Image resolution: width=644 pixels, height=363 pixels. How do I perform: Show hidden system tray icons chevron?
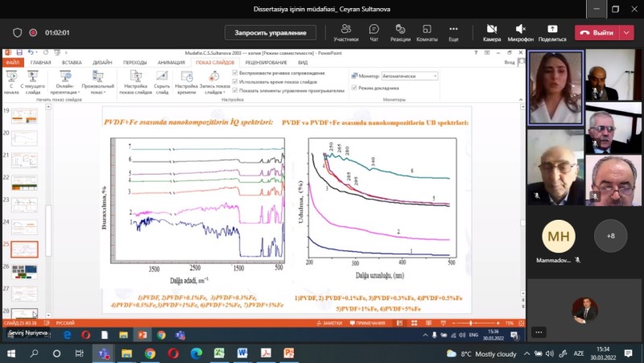coord(527,353)
